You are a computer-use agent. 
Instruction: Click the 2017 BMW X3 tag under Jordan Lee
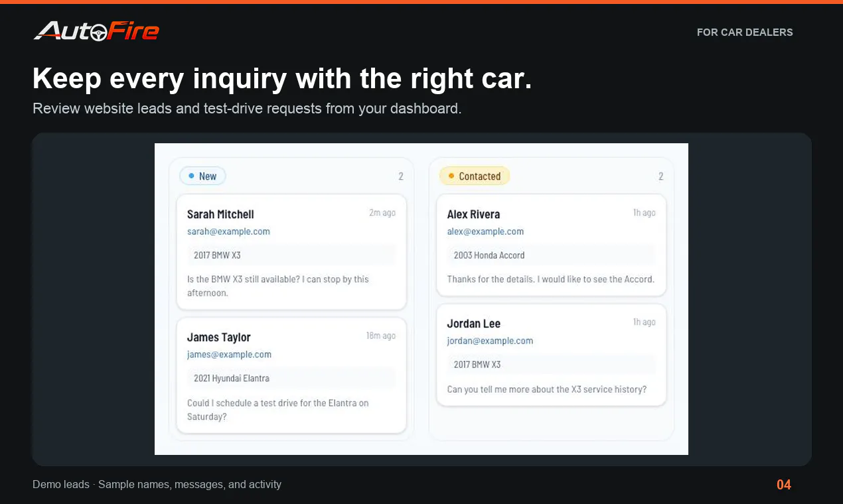coord(552,365)
